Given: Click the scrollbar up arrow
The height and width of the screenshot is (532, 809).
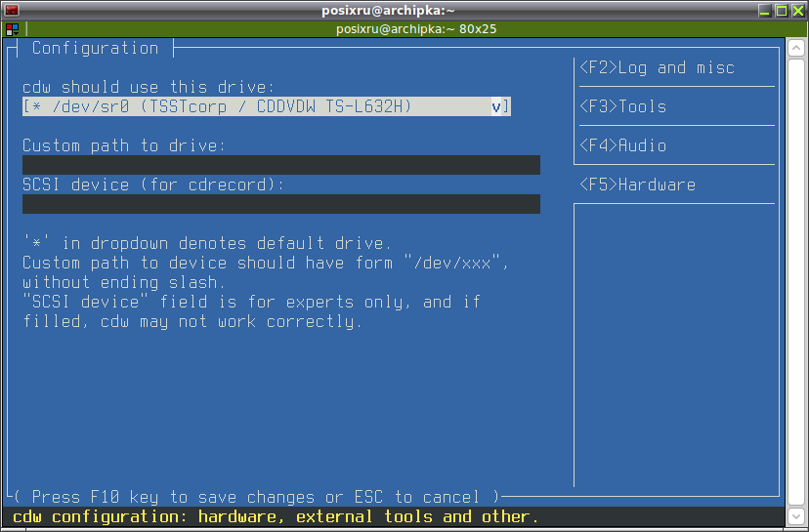Looking at the screenshot, I should 796,48.
